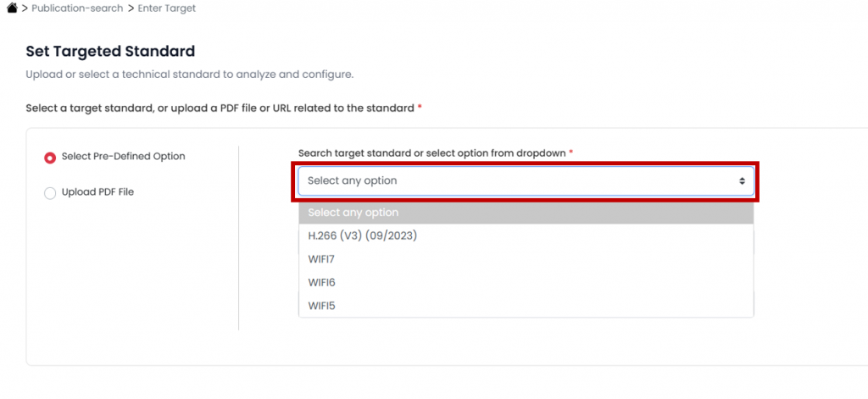
Task: Click the Enter Target breadcrumb item
Action: coord(168,8)
